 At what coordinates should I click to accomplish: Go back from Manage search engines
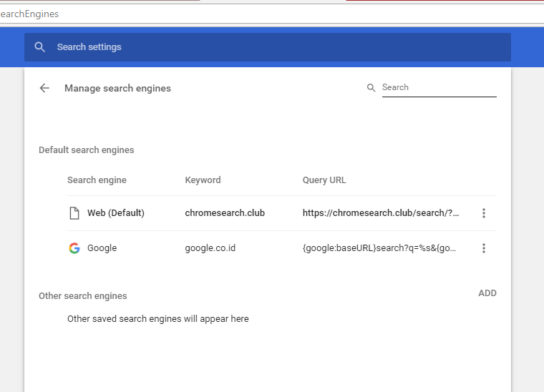click(44, 88)
